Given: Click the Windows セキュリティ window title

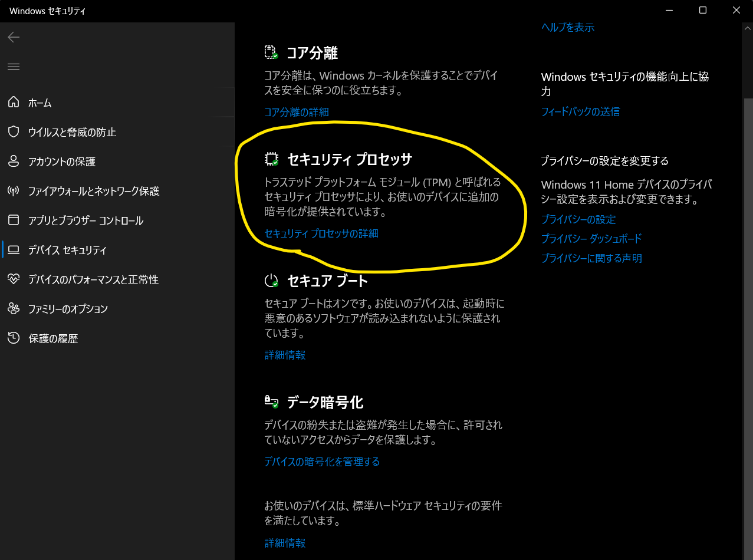Looking at the screenshot, I should 48,11.
